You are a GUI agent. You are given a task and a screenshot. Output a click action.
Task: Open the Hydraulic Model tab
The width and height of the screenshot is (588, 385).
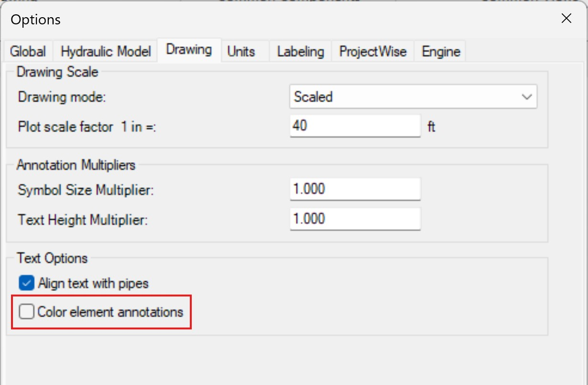coord(106,52)
